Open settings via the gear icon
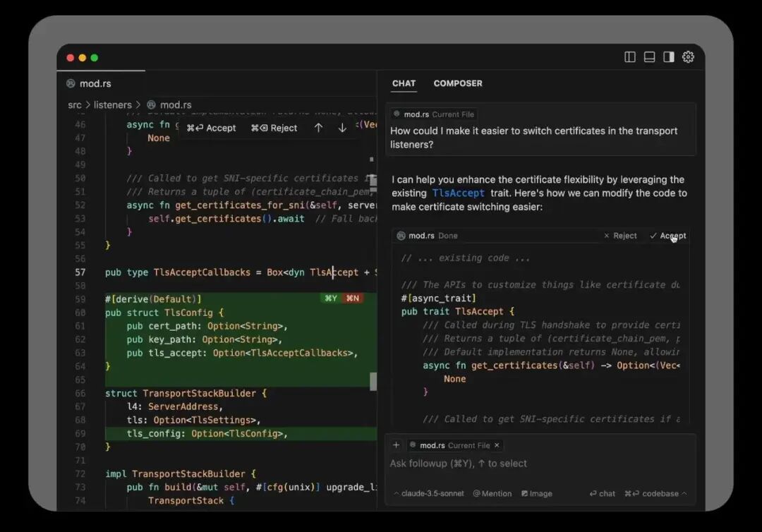 point(689,57)
